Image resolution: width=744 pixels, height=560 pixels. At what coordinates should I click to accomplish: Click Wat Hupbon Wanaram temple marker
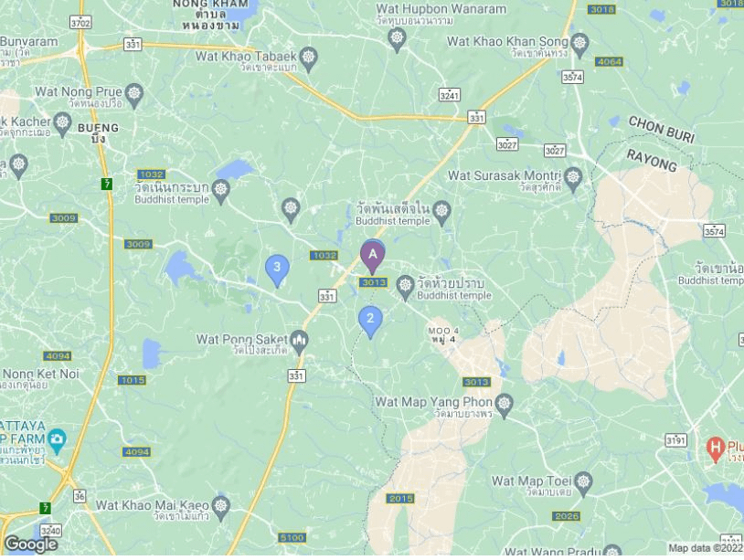tap(397, 39)
